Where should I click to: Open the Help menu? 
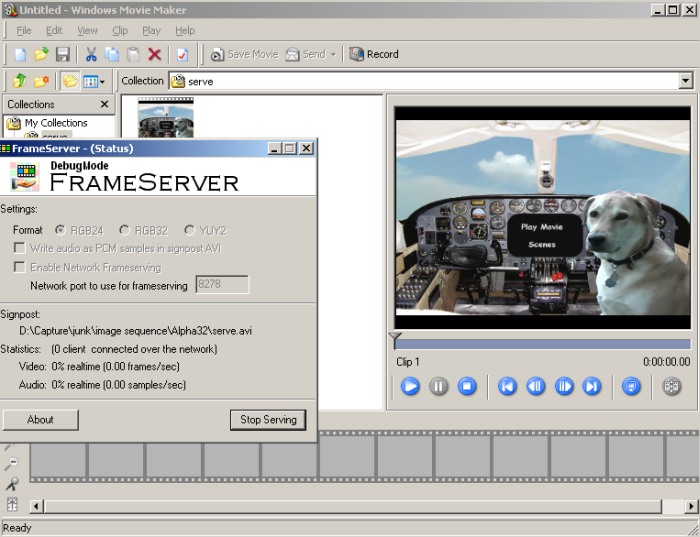pyautogui.click(x=185, y=31)
